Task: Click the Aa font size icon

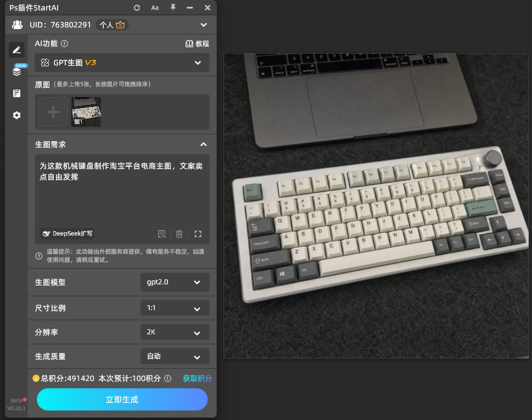Action: tap(155, 8)
